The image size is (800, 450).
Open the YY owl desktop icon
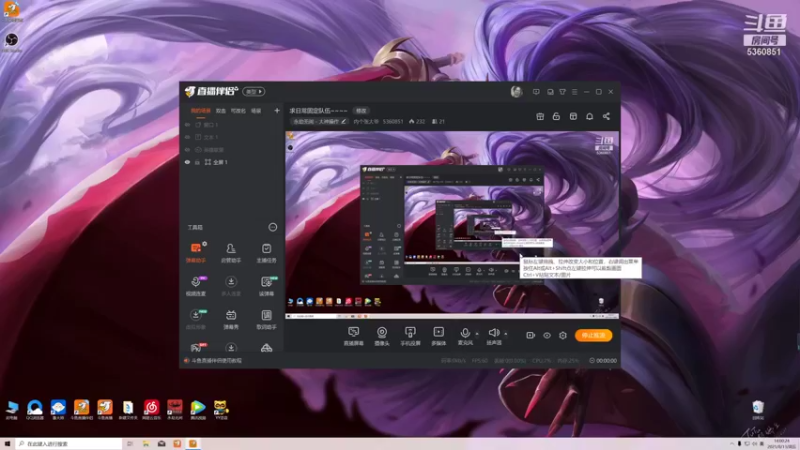click(x=221, y=409)
